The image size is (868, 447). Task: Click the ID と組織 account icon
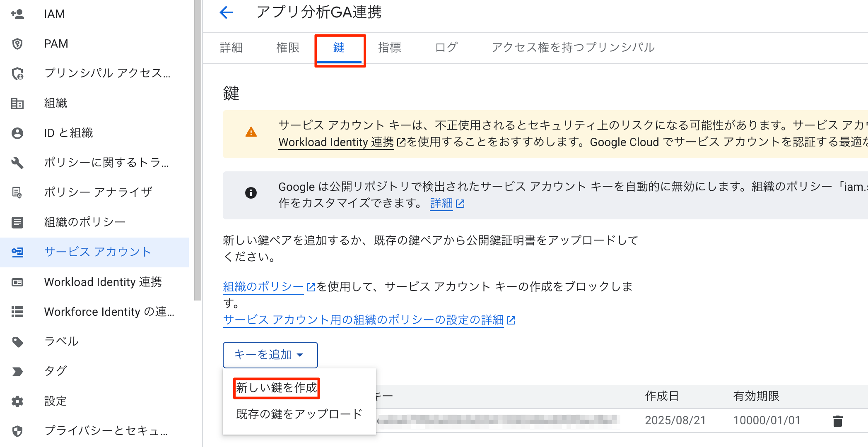(17, 133)
